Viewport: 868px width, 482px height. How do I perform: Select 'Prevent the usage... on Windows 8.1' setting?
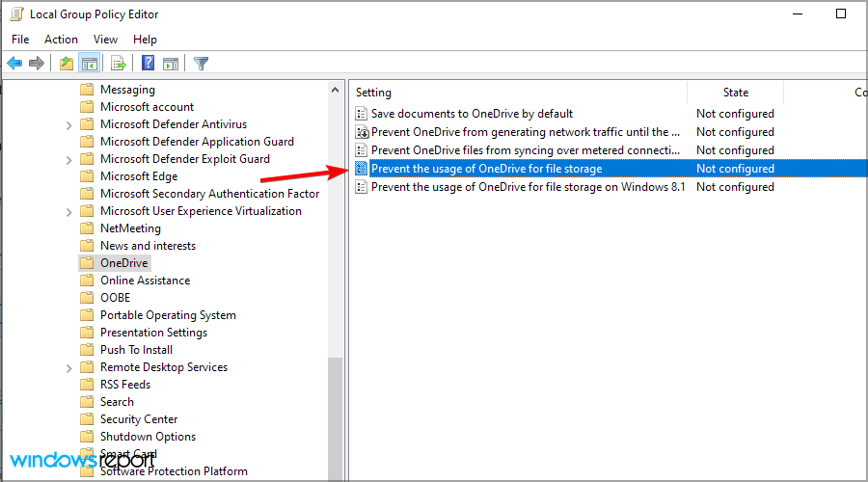[529, 187]
